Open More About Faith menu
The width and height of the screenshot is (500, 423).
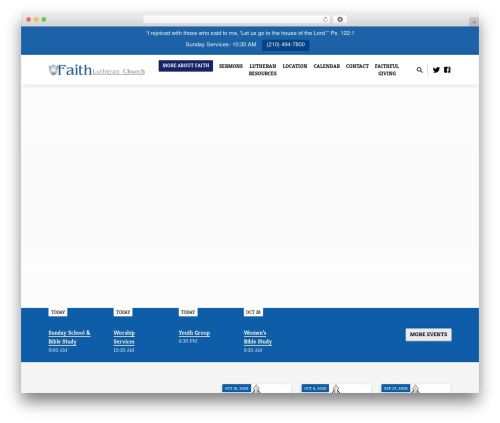(186, 66)
